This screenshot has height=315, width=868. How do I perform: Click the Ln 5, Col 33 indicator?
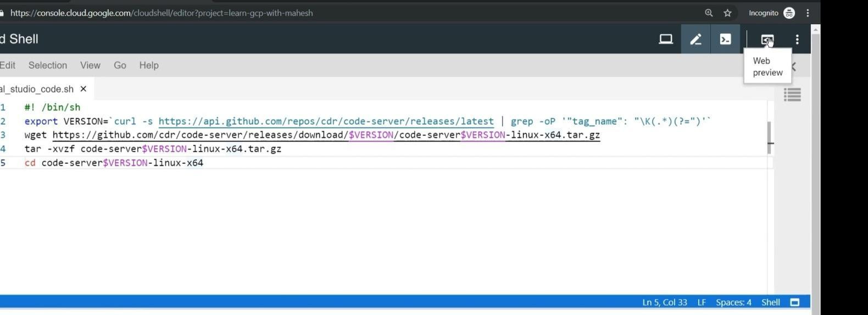[x=665, y=302]
